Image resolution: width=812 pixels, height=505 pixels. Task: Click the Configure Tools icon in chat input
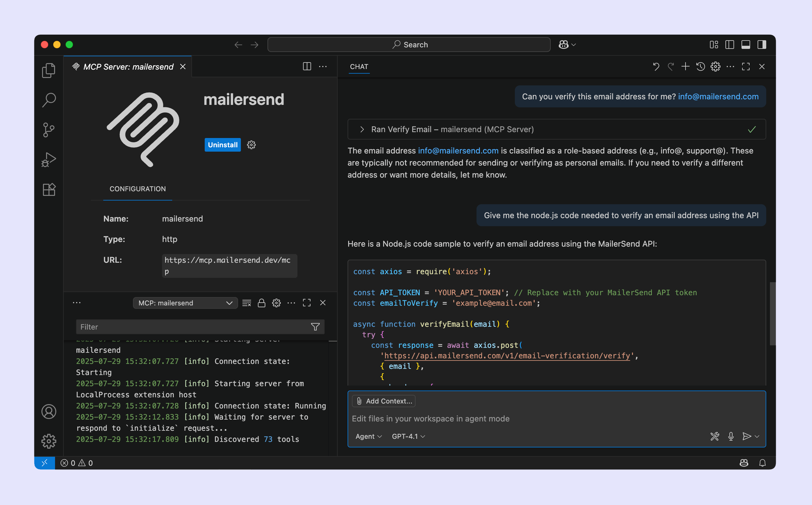click(x=715, y=436)
